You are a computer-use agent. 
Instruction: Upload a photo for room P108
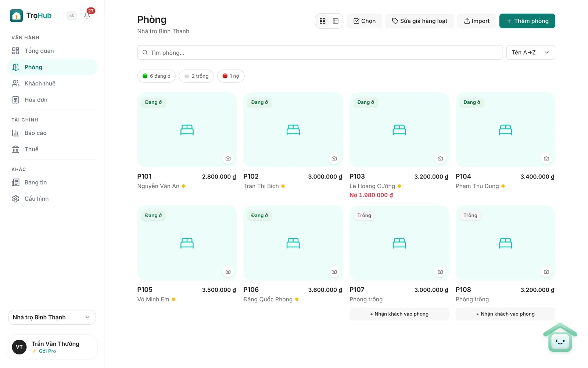[x=546, y=272]
